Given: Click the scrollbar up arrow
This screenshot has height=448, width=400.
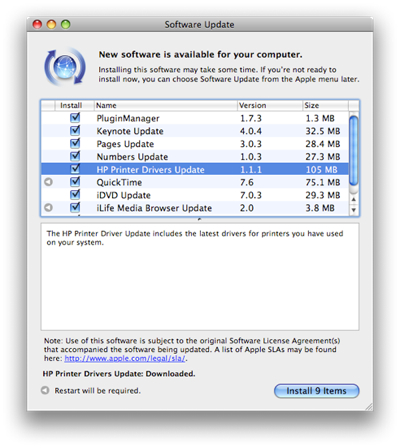Looking at the screenshot, I should (354, 199).
